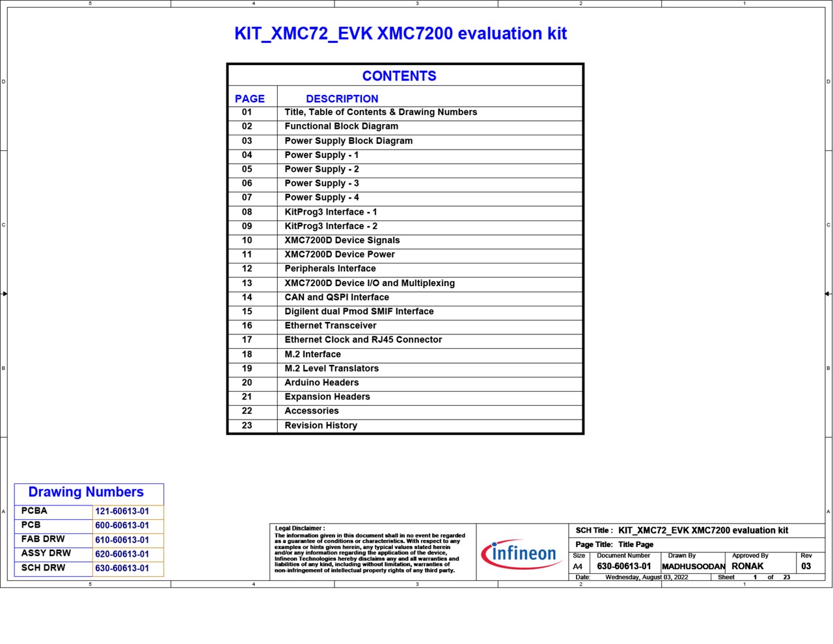Open the Functional Block Diagram entry

point(341,126)
